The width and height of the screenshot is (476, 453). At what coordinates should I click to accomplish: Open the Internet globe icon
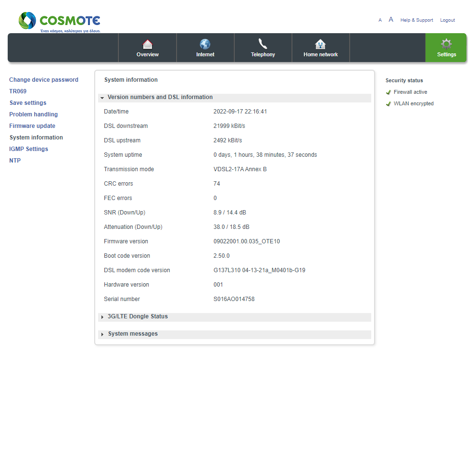coord(205,44)
